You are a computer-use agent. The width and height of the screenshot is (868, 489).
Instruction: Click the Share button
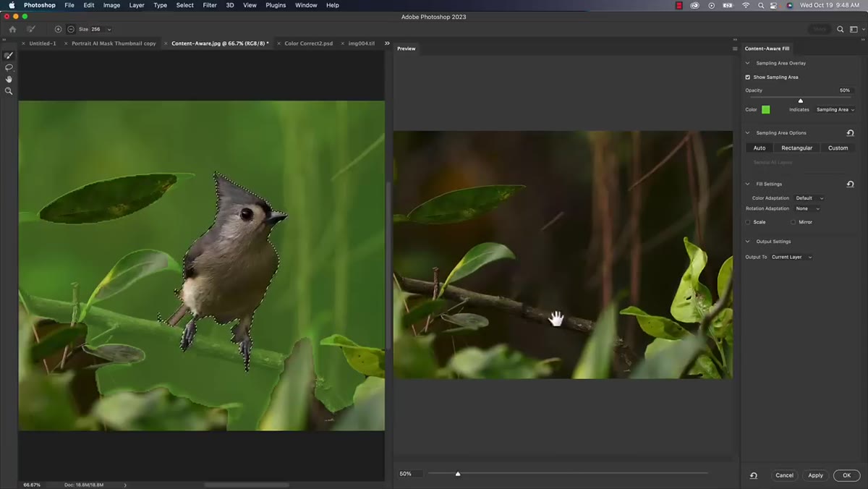820,29
